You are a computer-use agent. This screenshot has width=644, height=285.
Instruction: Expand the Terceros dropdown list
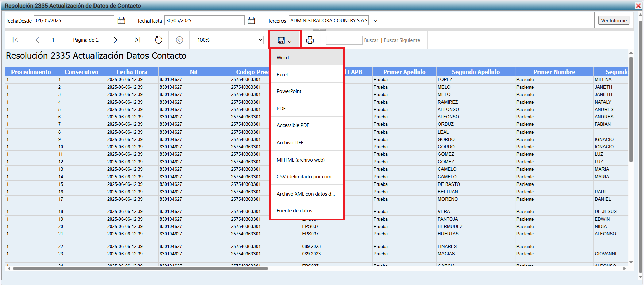[x=375, y=21]
